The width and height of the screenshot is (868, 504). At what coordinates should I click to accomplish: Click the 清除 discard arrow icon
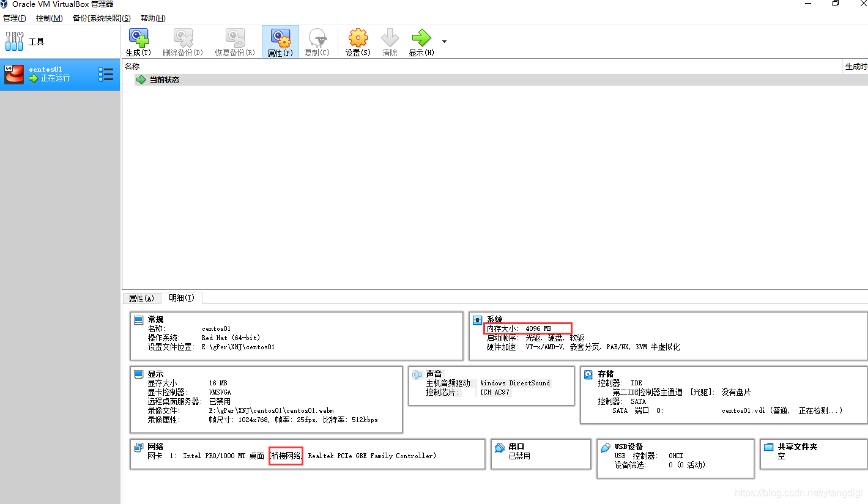coord(390,38)
